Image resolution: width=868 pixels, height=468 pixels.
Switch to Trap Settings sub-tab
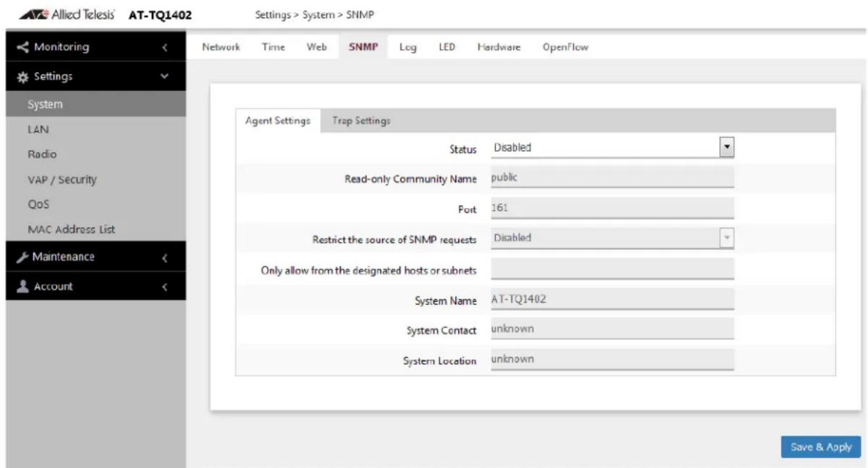(x=361, y=121)
